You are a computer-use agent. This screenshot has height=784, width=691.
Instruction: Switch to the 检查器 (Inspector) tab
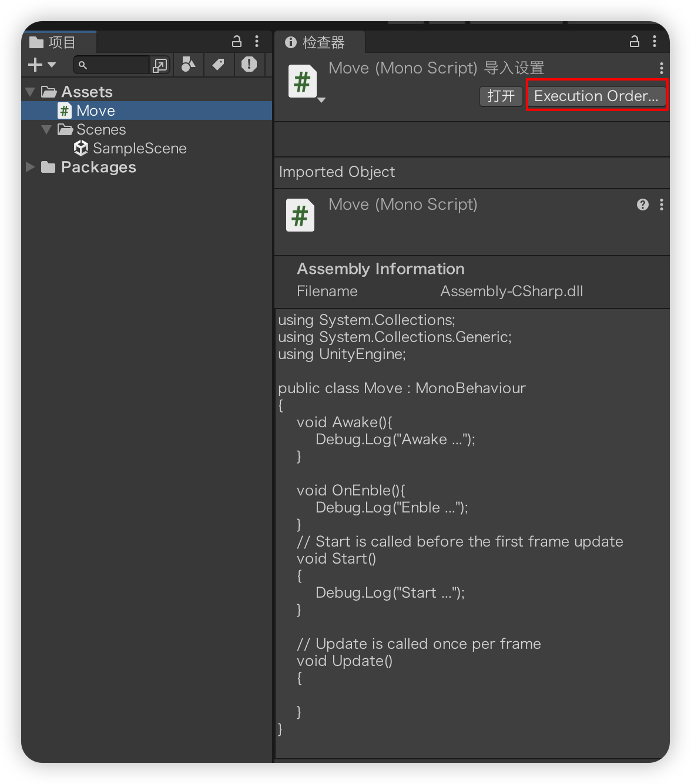(x=316, y=42)
